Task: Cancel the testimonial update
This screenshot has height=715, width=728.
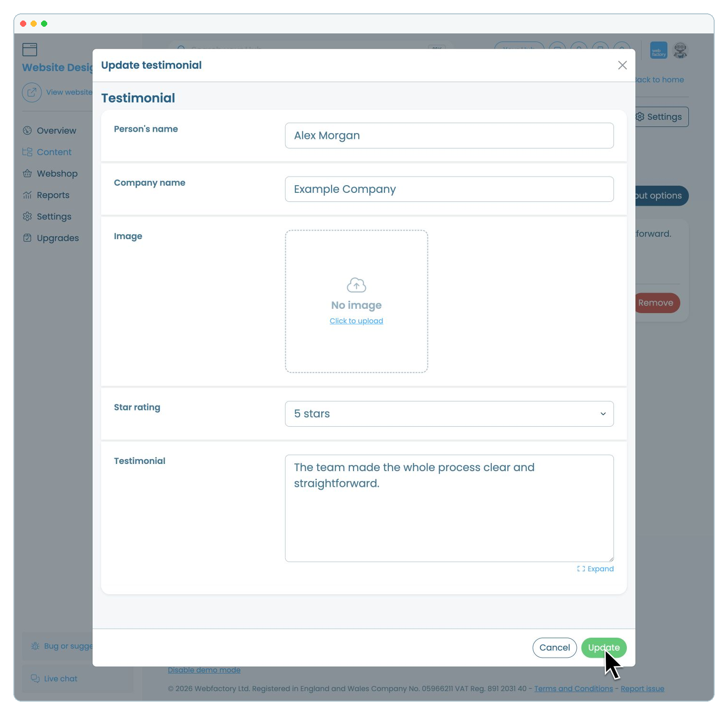Action: [x=554, y=648]
